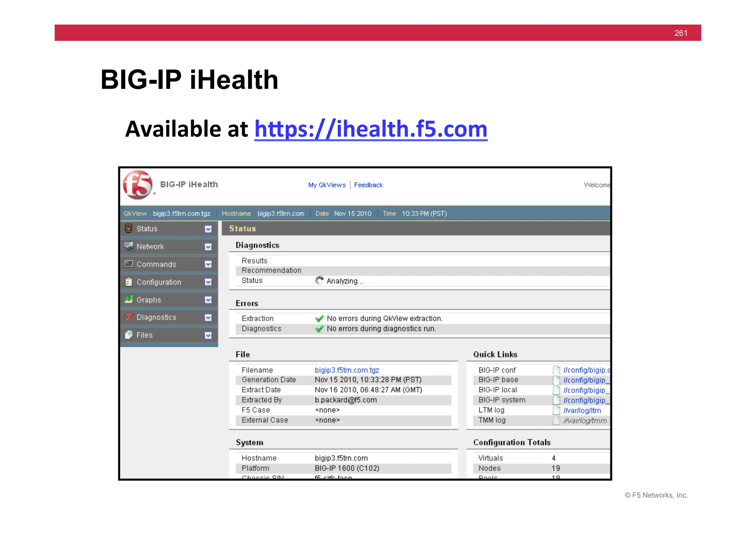
Task: Click the QkView bigip3.f5trn.com.tgz header value
Action: (x=182, y=214)
